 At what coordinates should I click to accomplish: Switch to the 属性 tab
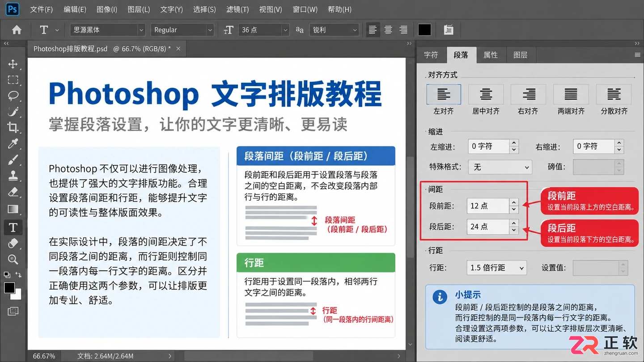491,55
